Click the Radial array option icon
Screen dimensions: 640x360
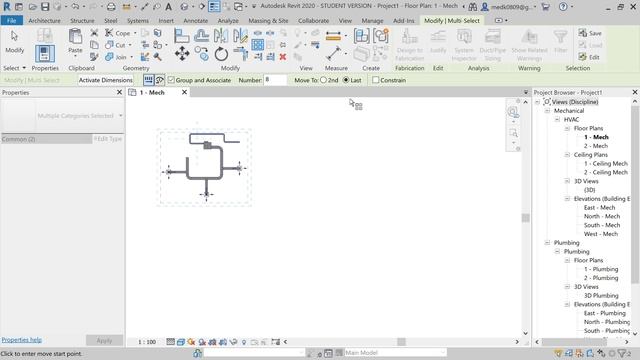160,80
